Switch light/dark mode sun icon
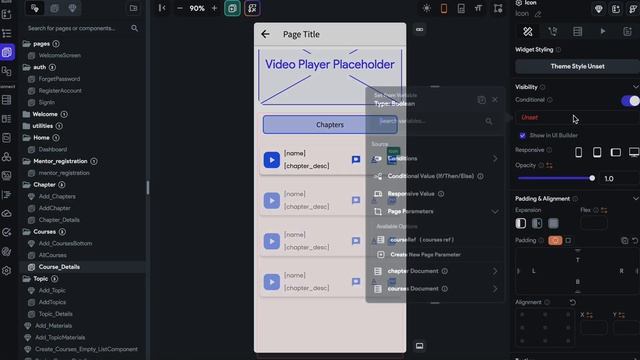 [x=427, y=8]
